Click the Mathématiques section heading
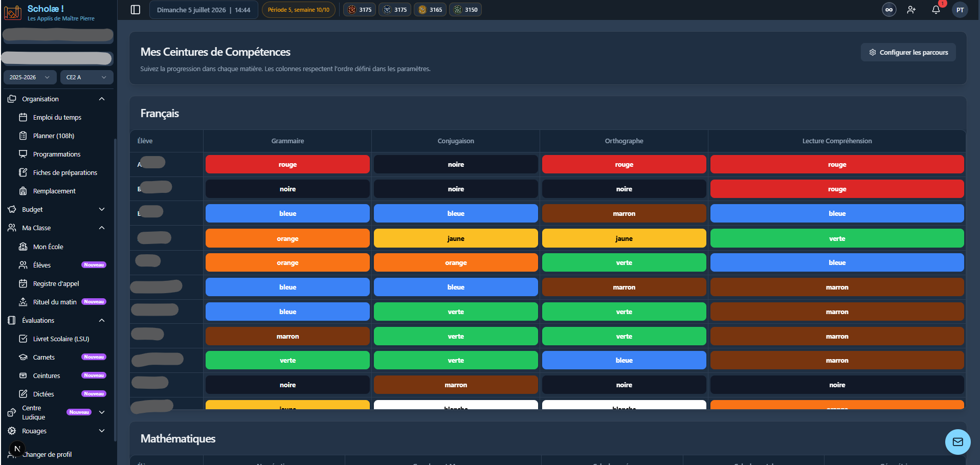The width and height of the screenshot is (980, 465). pyautogui.click(x=178, y=438)
